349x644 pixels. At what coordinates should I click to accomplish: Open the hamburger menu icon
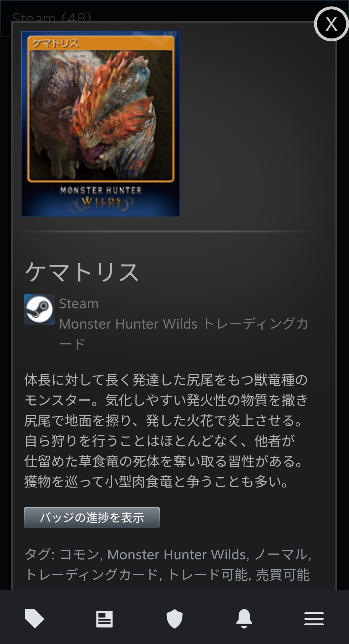[314, 619]
